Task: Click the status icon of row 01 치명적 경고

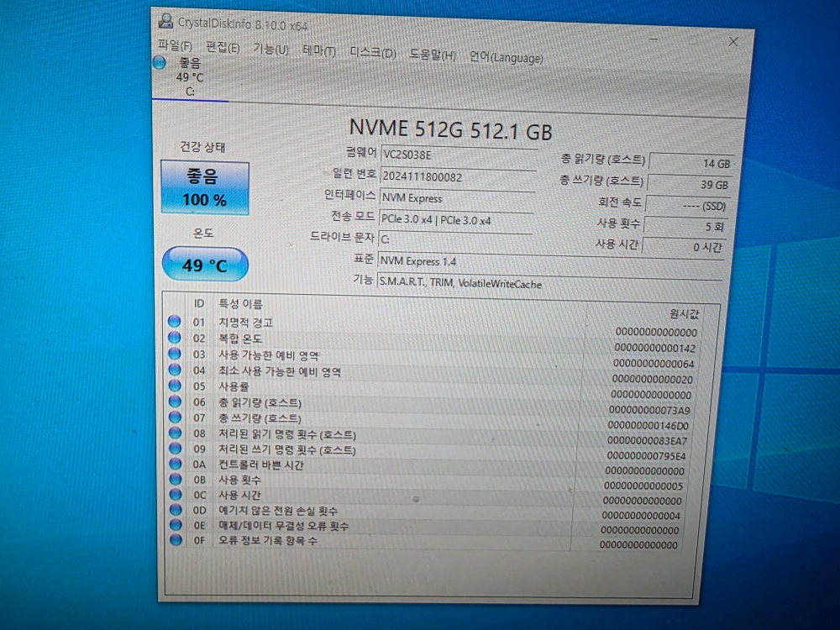Action: (174, 321)
